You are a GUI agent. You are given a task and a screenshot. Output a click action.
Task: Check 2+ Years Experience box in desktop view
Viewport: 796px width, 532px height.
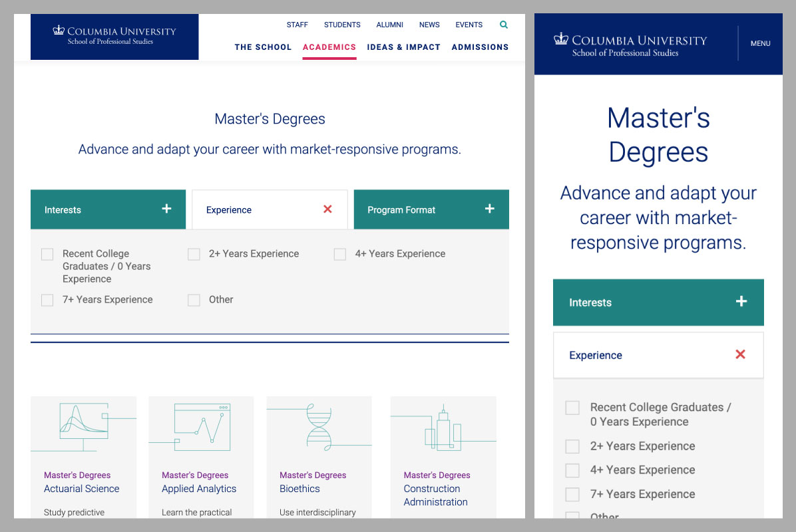click(x=194, y=254)
